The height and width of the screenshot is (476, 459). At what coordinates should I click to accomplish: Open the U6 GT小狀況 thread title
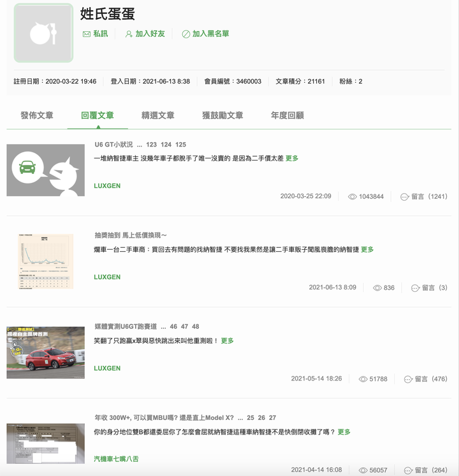pos(113,145)
